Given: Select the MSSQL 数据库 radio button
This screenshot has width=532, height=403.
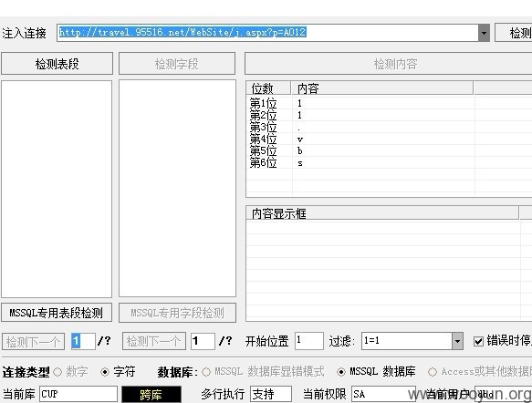Looking at the screenshot, I should pyautogui.click(x=341, y=372).
